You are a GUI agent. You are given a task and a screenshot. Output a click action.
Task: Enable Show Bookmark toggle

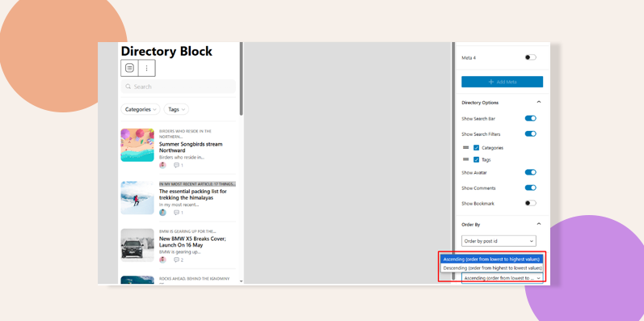[x=530, y=203]
